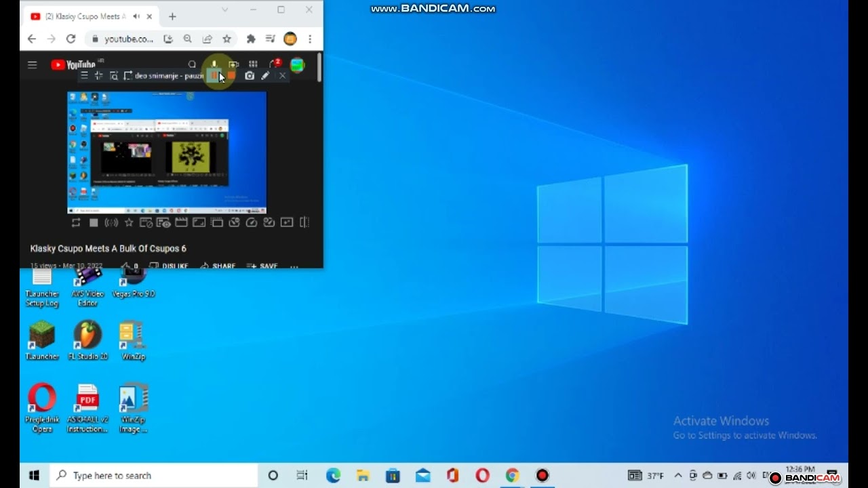868x488 pixels.
Task: Select the ASIO4ALL v2 Instruction PDF icon
Action: (x=87, y=408)
